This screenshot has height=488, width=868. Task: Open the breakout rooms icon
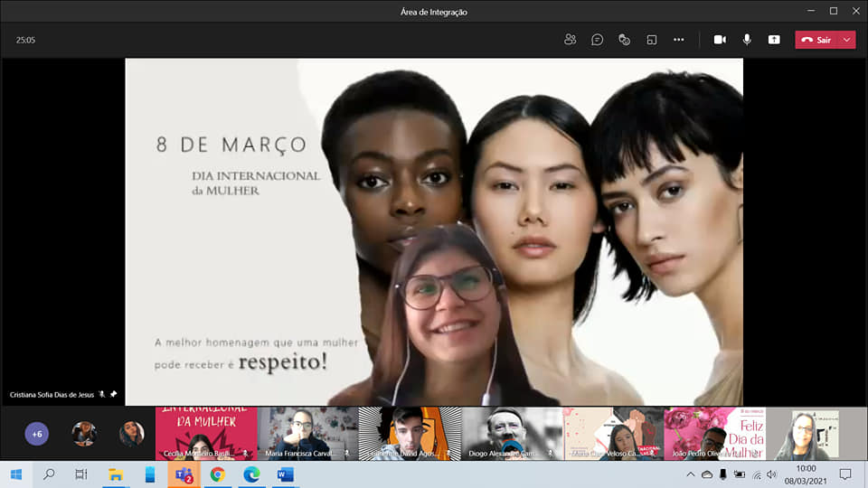(651, 40)
